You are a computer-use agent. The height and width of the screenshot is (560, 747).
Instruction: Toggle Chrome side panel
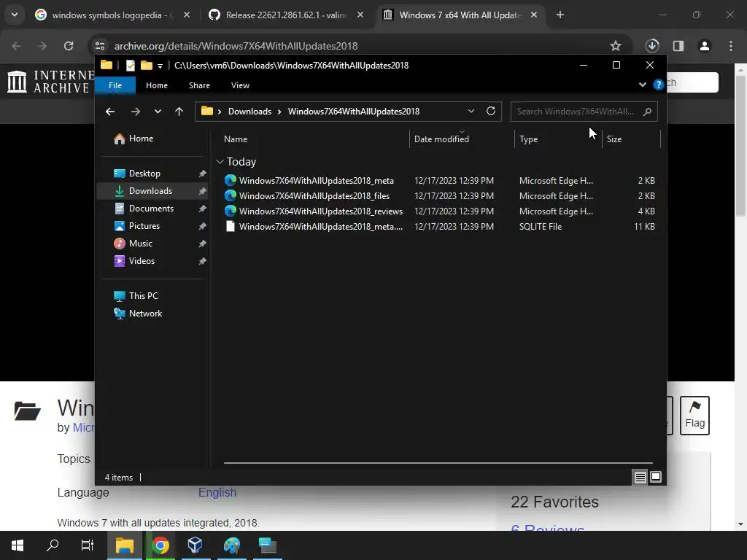pos(678,46)
